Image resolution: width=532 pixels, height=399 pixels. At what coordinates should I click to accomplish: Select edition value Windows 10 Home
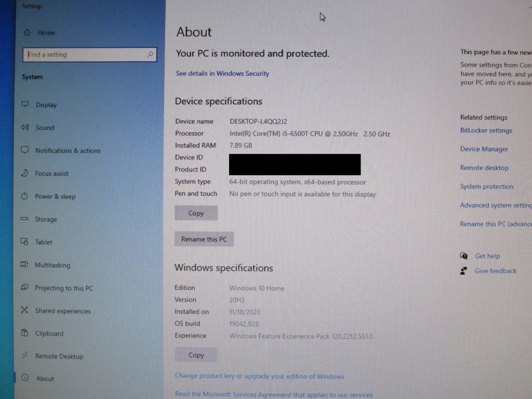(x=257, y=288)
